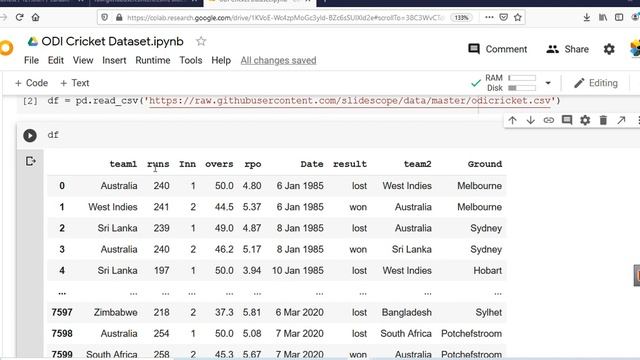The width and height of the screenshot is (640, 360).
Task: Click the RAM usage bar
Action: [x=522, y=78]
